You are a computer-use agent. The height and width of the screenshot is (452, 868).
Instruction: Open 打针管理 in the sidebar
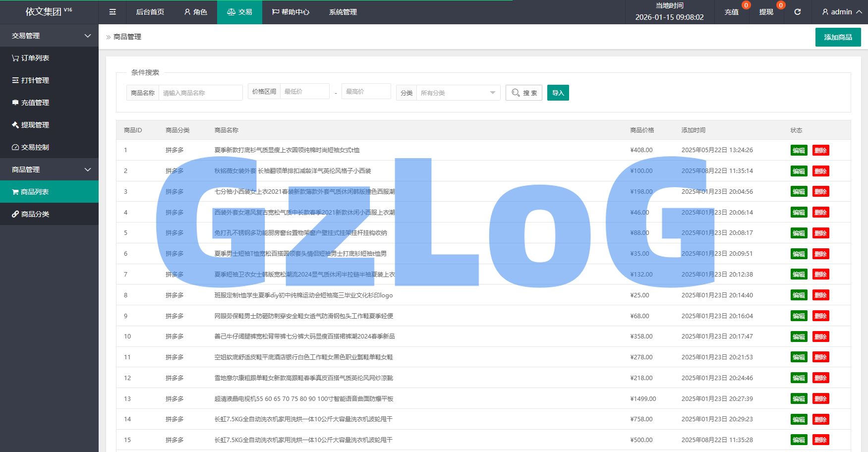[31, 80]
